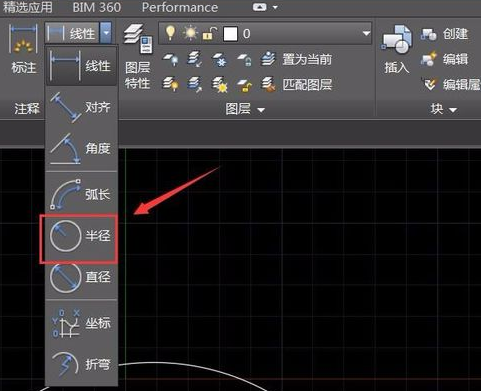Image resolution: width=481 pixels, height=391 pixels.
Task: Select the 半径 radius dimension tool
Action: click(80, 236)
